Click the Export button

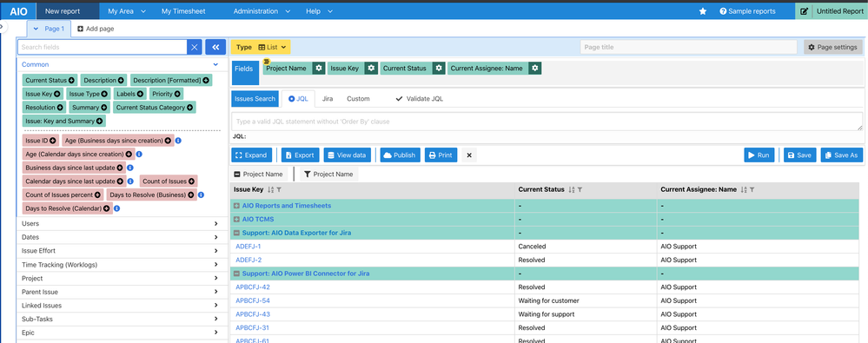301,155
